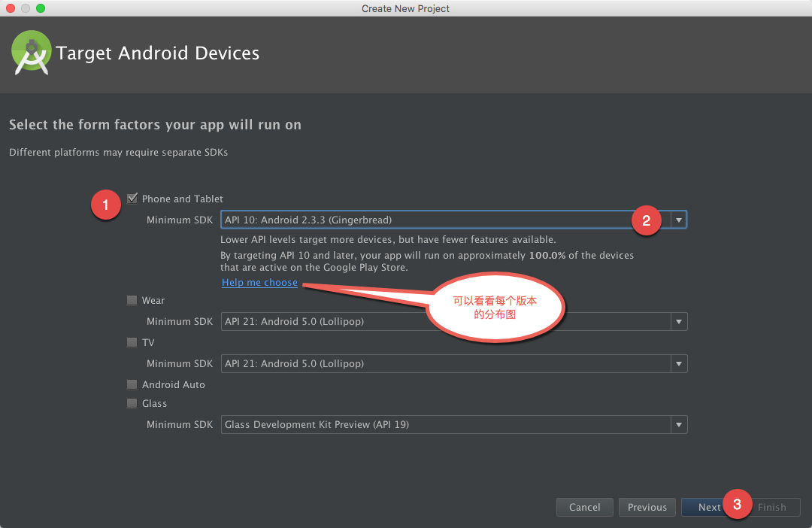This screenshot has height=528, width=812.
Task: Click the Previous button
Action: (x=647, y=507)
